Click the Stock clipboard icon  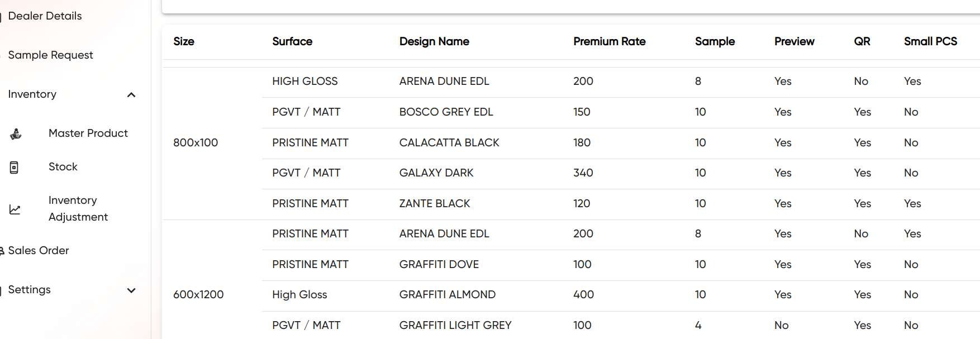coord(15,167)
